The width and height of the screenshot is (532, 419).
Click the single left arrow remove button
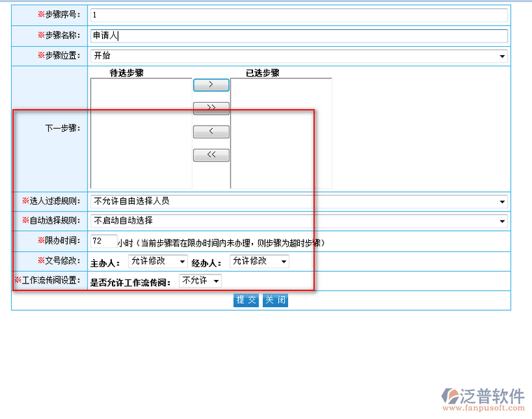pos(210,132)
